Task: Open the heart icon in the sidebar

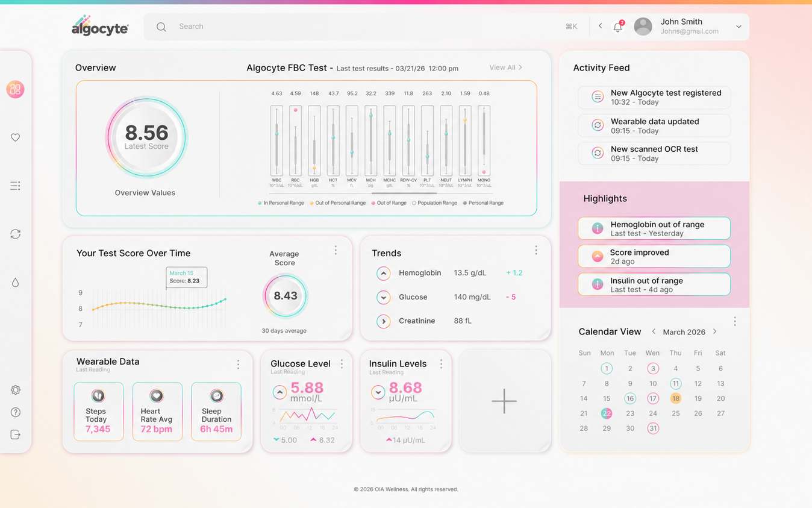Action: [x=16, y=137]
